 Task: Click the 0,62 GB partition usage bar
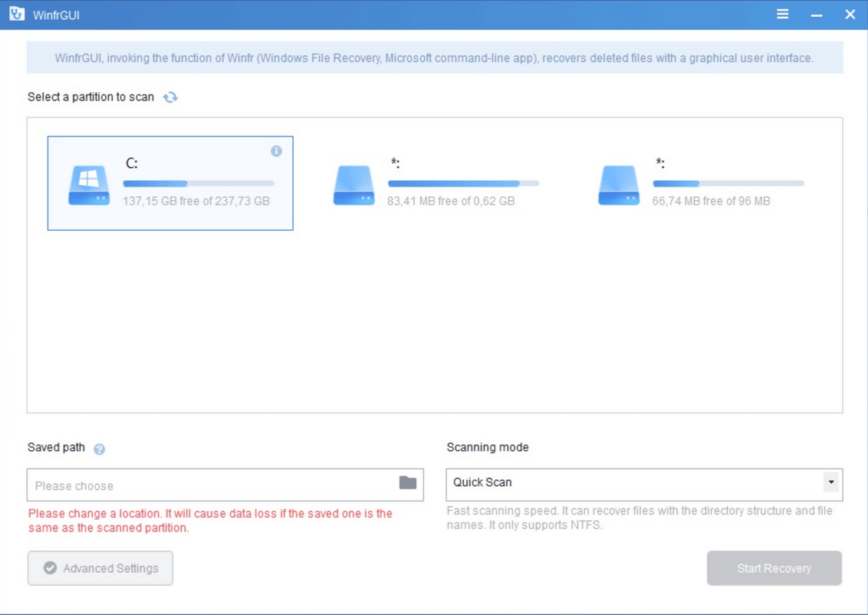(x=463, y=183)
